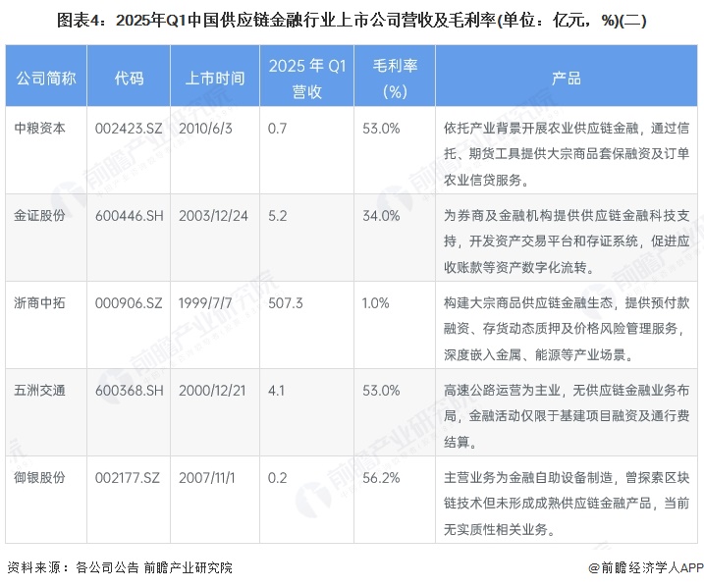
Task: Click the revenue value '507.3'
Action: click(x=286, y=303)
